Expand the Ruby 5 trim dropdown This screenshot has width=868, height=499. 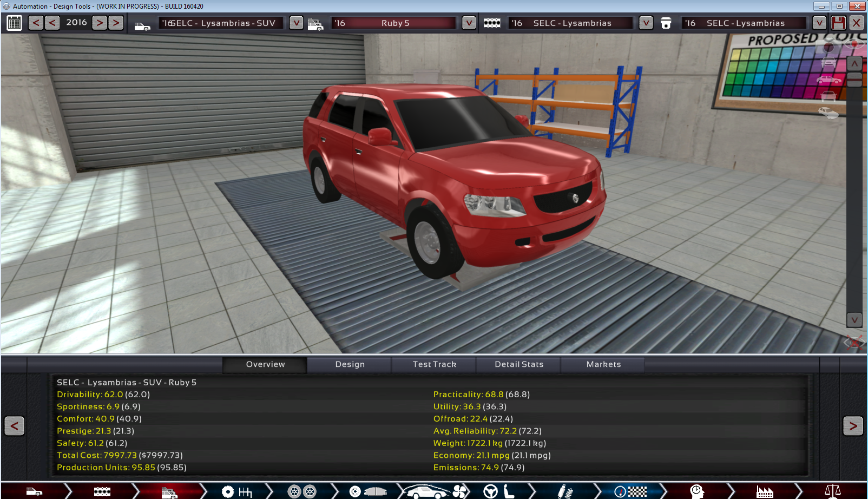click(x=469, y=23)
